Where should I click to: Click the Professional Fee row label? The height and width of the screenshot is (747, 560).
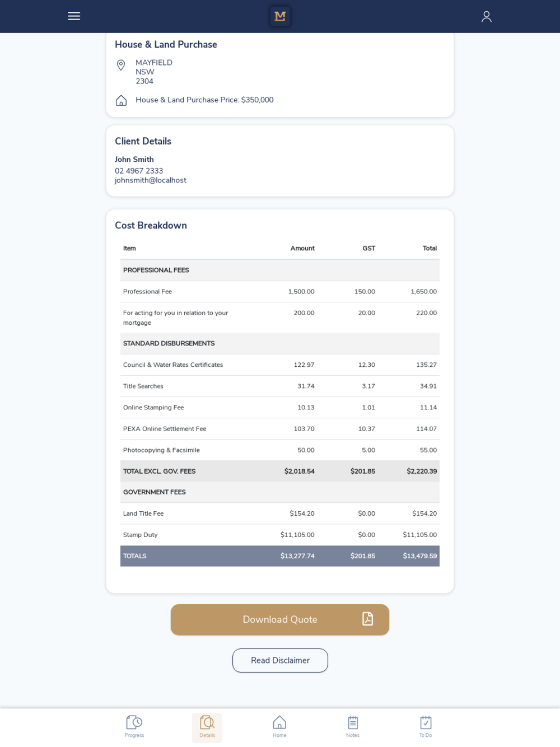point(147,292)
